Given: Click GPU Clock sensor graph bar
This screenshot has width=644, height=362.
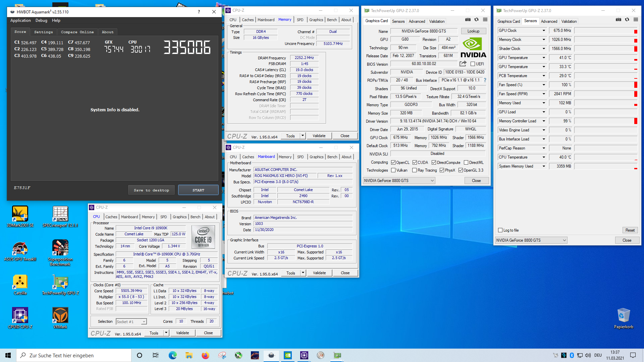Looking at the screenshot, I should [x=606, y=31].
